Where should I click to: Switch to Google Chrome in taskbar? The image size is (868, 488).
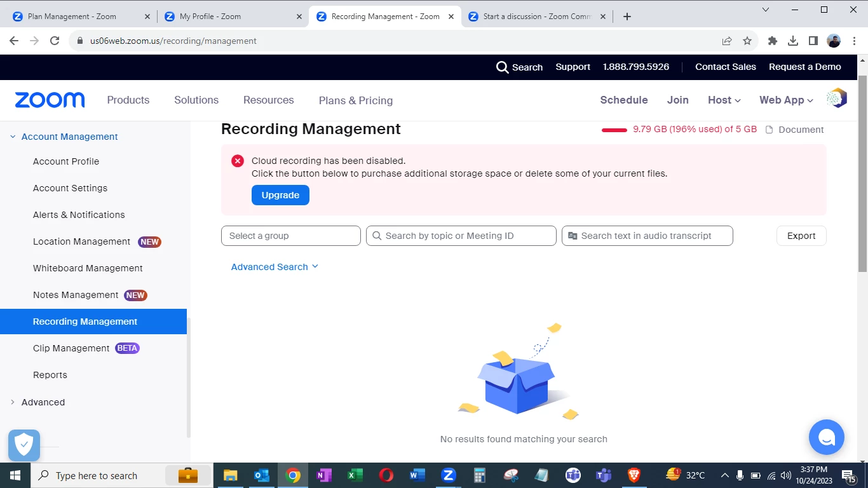pyautogui.click(x=292, y=475)
